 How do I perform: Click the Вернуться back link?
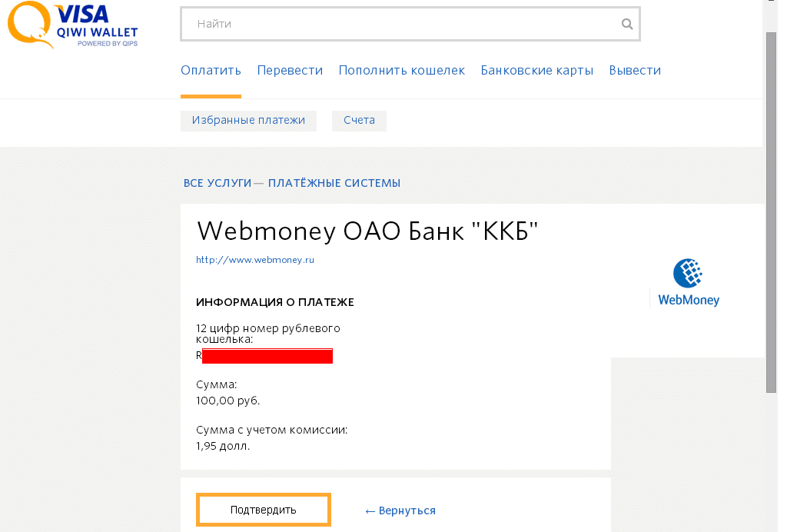click(x=400, y=510)
